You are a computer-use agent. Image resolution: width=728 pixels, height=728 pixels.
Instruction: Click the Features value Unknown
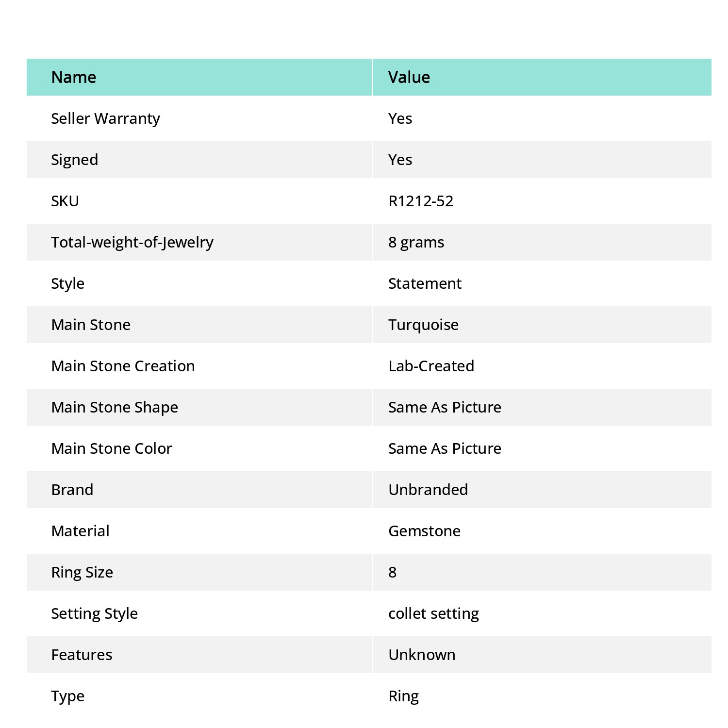point(422,655)
